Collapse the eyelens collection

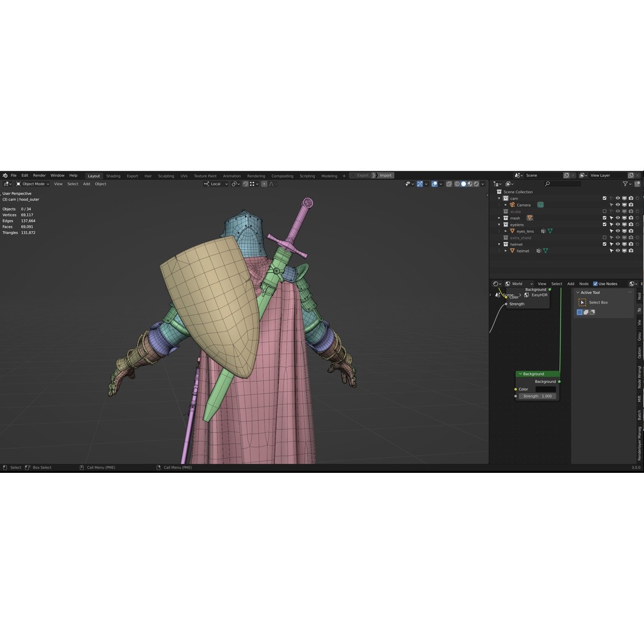(x=500, y=225)
